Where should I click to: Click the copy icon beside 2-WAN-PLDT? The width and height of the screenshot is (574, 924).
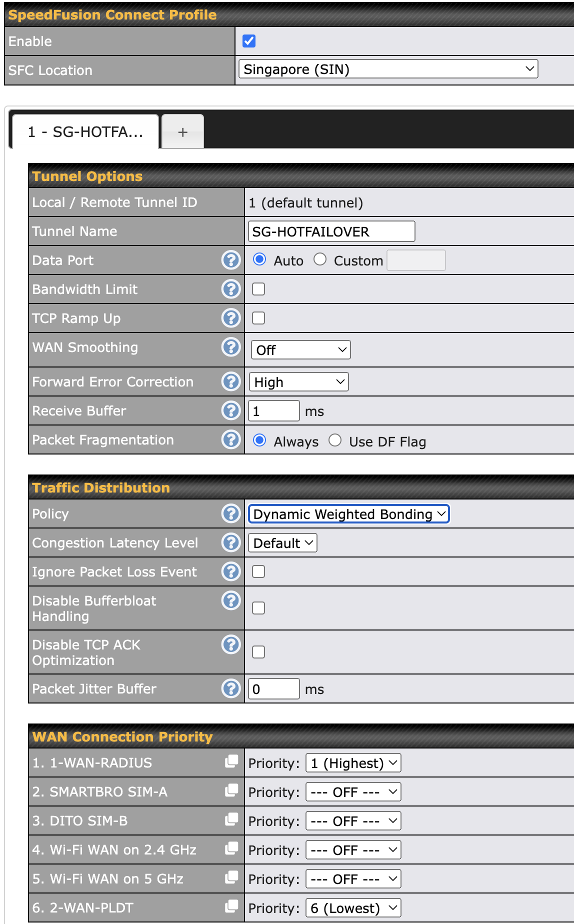pyautogui.click(x=231, y=907)
